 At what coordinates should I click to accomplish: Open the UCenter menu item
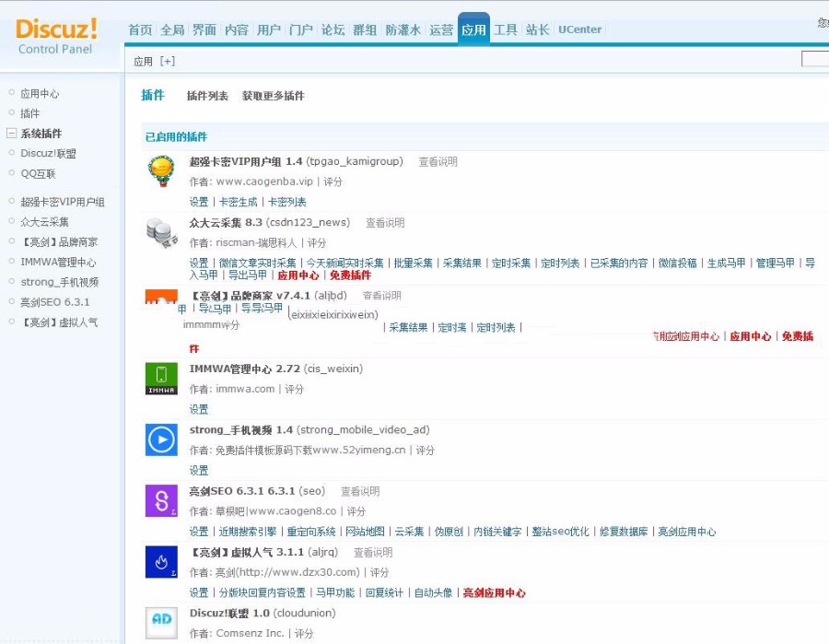579,29
